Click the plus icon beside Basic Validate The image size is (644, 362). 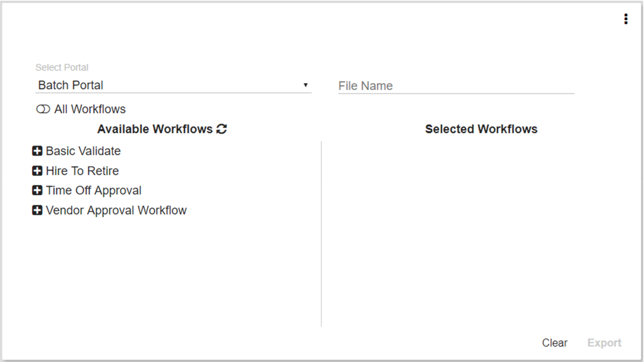[x=37, y=151]
